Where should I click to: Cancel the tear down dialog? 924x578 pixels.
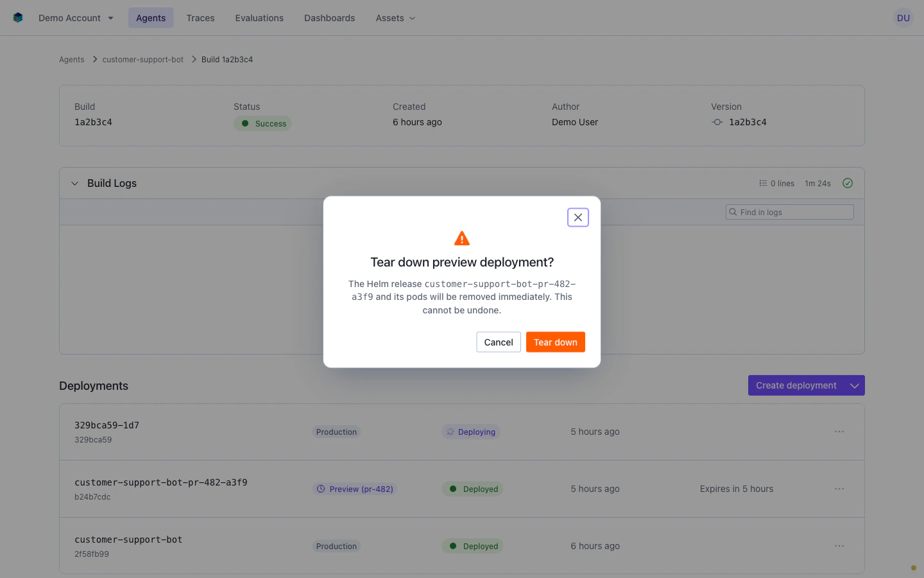499,342
